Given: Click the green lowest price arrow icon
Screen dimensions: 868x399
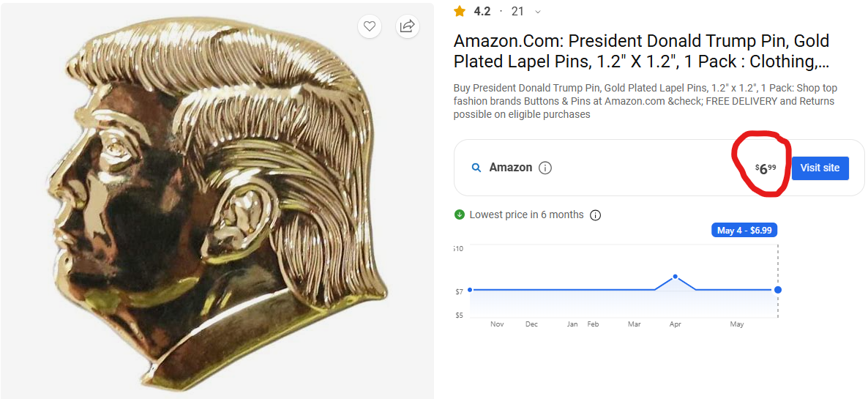Looking at the screenshot, I should coord(460,215).
